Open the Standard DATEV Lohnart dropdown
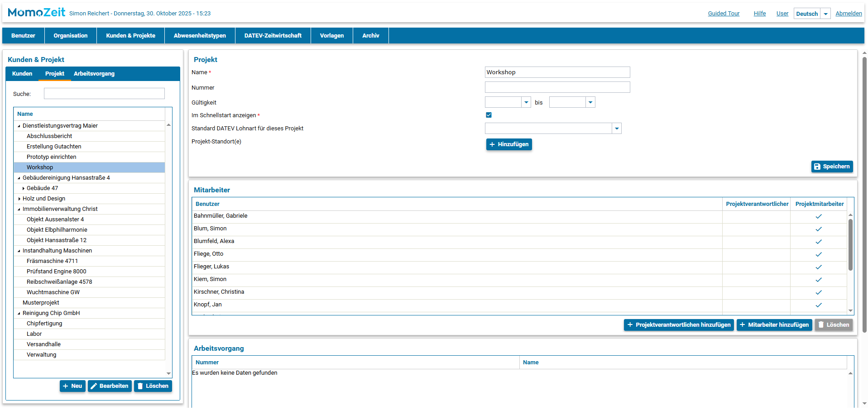868x415 pixels. (x=616, y=129)
